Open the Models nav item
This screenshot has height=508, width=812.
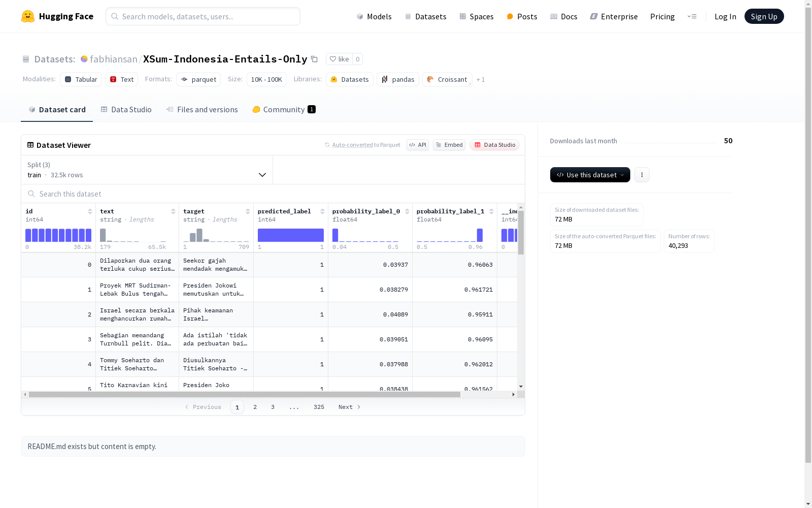pyautogui.click(x=374, y=16)
